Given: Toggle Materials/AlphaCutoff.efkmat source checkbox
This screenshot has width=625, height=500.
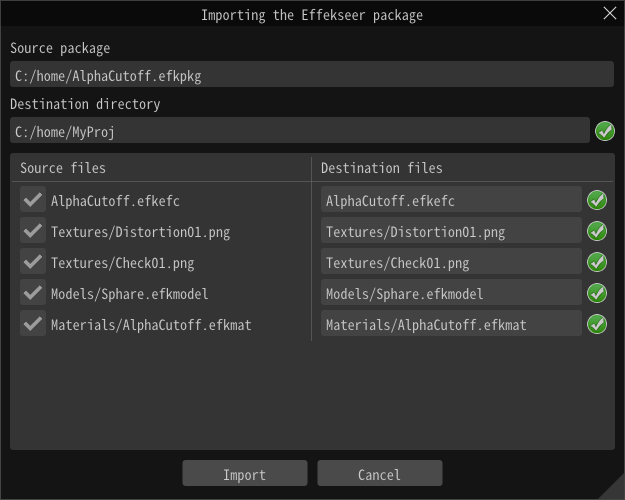Looking at the screenshot, I should coord(33,324).
